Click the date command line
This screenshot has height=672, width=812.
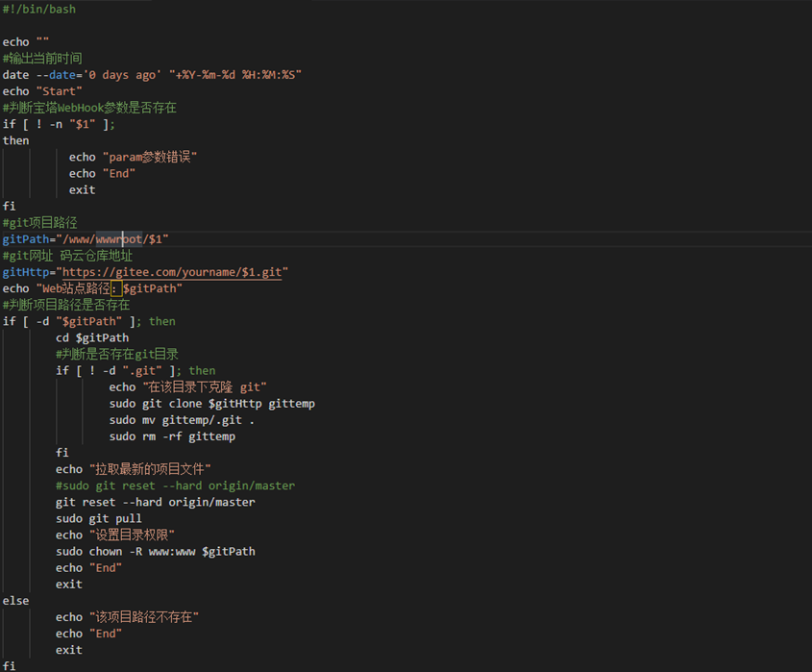(152, 75)
